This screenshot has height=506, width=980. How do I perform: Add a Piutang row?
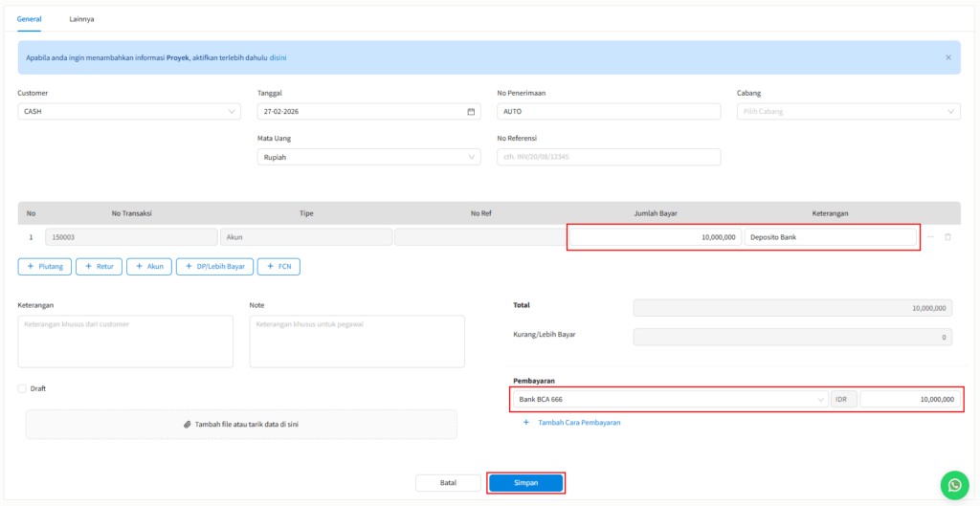(x=44, y=267)
